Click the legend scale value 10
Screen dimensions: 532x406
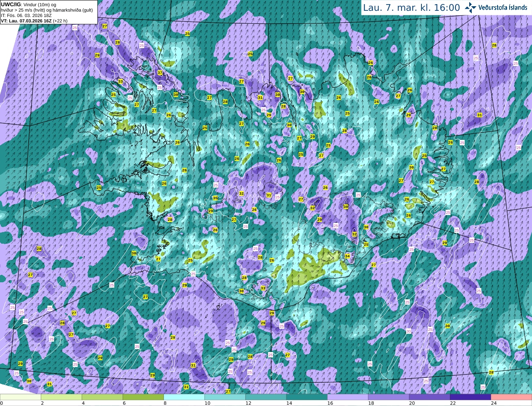click(x=207, y=403)
